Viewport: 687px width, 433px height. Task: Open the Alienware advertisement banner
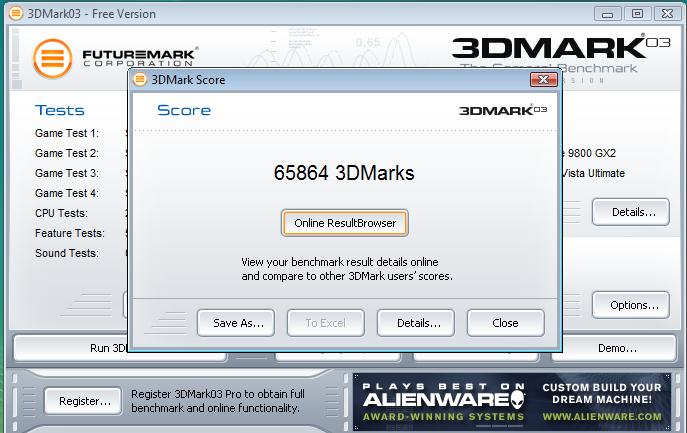(512, 402)
